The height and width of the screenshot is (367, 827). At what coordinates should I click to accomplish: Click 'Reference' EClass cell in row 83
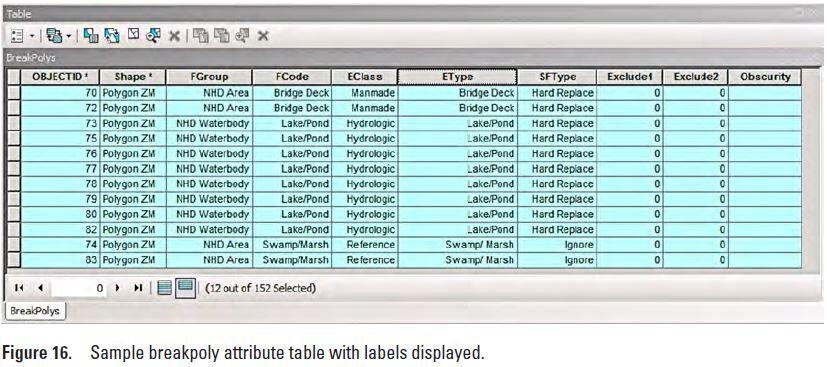[x=364, y=260]
